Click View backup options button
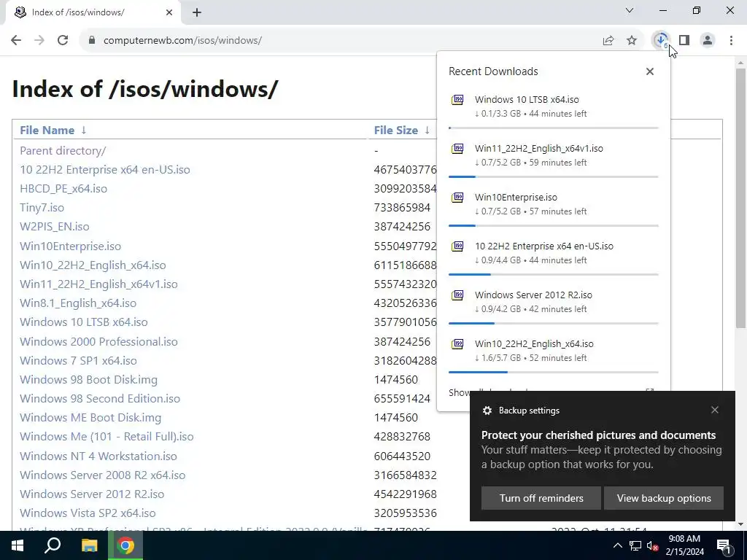747x560 pixels. (664, 498)
